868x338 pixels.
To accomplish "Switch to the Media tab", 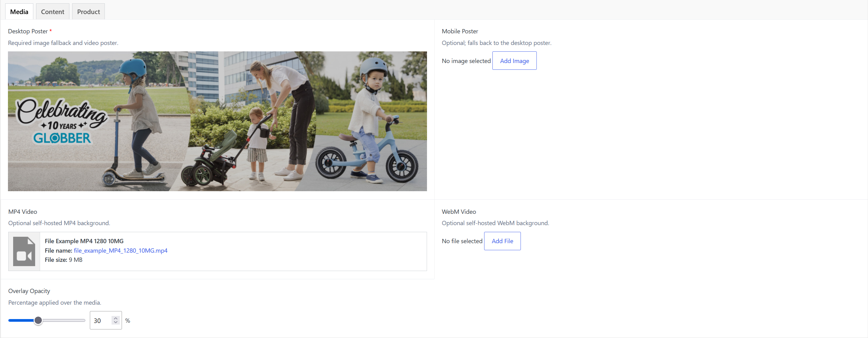I will coord(19,11).
